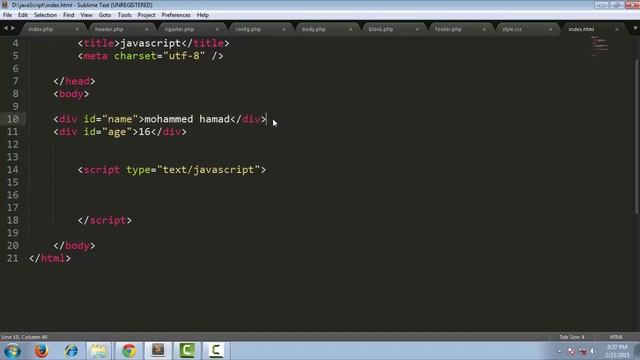The height and width of the screenshot is (360, 640).
Task: Launch Firefox from the taskbar
Action: tap(42, 351)
